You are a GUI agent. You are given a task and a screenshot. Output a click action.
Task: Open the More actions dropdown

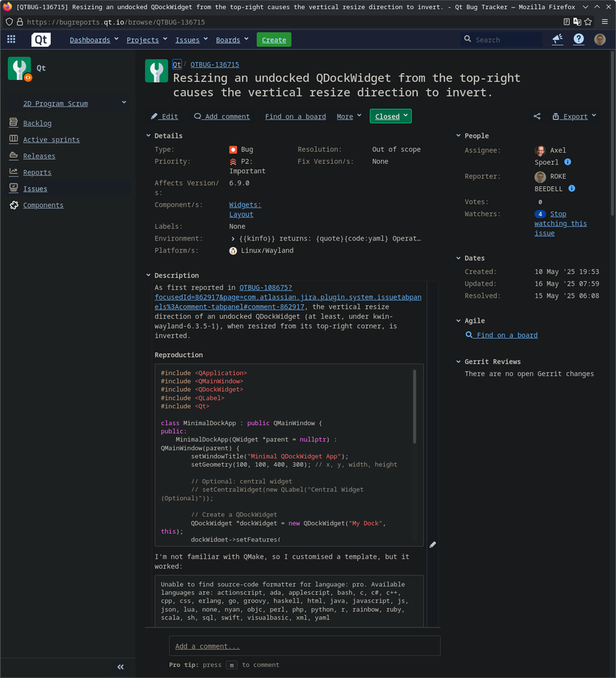349,116
